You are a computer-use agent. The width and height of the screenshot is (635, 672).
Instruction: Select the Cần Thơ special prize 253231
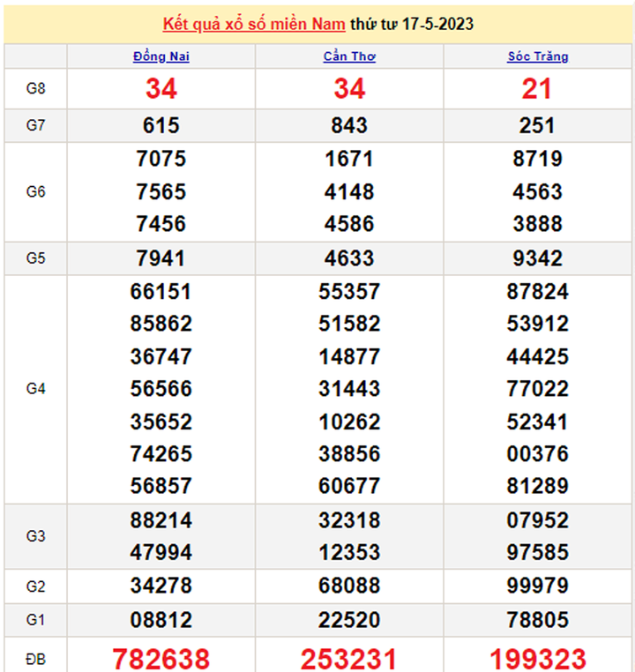click(349, 658)
